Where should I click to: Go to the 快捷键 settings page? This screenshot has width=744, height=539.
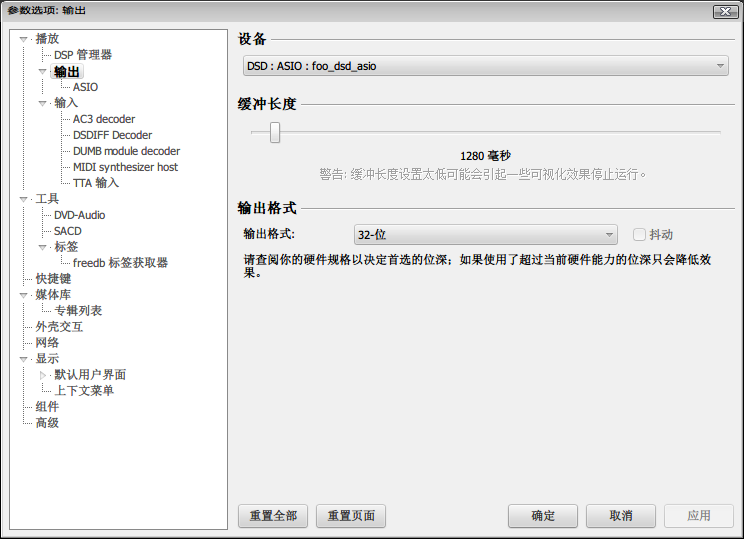click(53, 279)
